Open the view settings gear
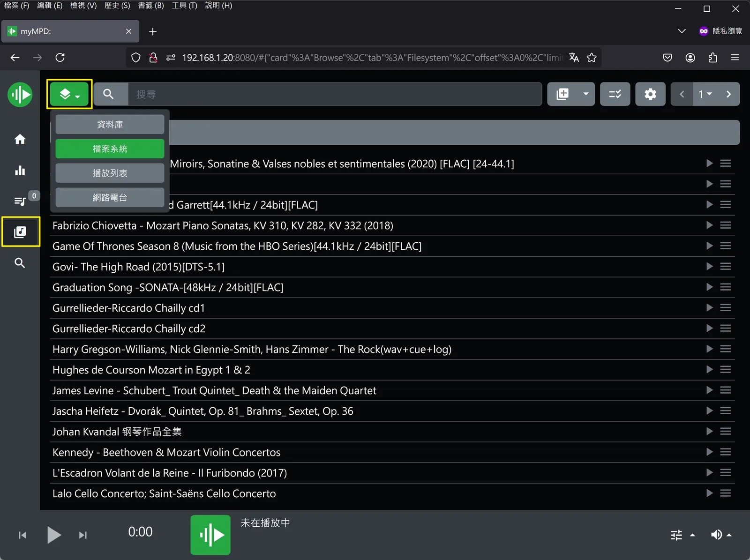 pos(650,94)
